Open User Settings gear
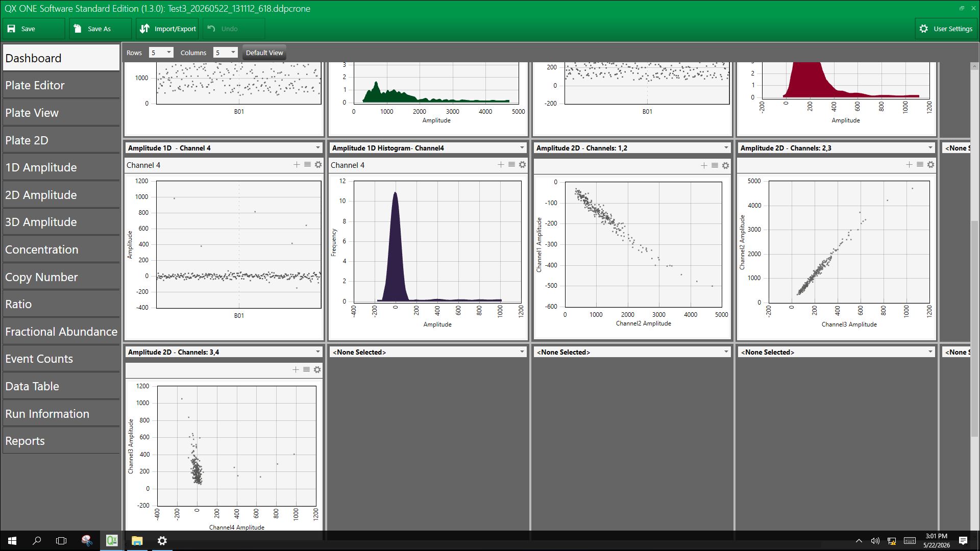 (924, 29)
